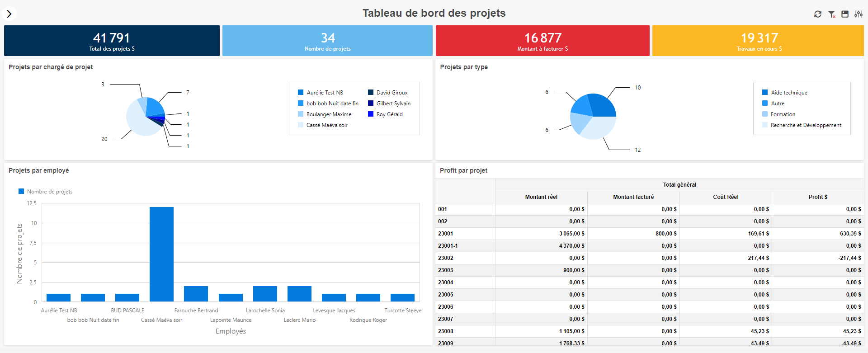
Task: Sort by Coût Réel column header
Action: click(726, 197)
